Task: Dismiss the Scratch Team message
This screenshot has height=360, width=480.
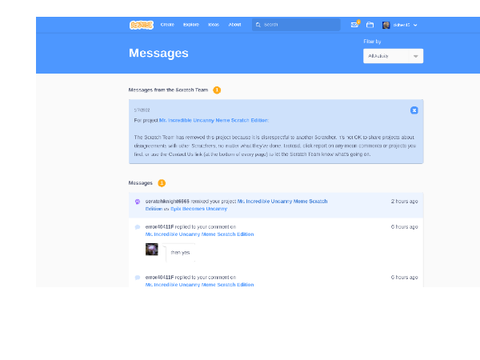Action: (414, 110)
